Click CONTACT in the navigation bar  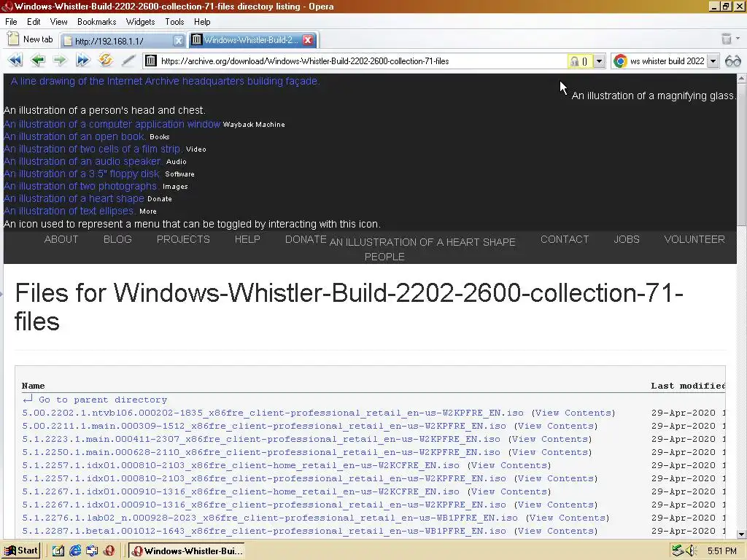(x=565, y=239)
